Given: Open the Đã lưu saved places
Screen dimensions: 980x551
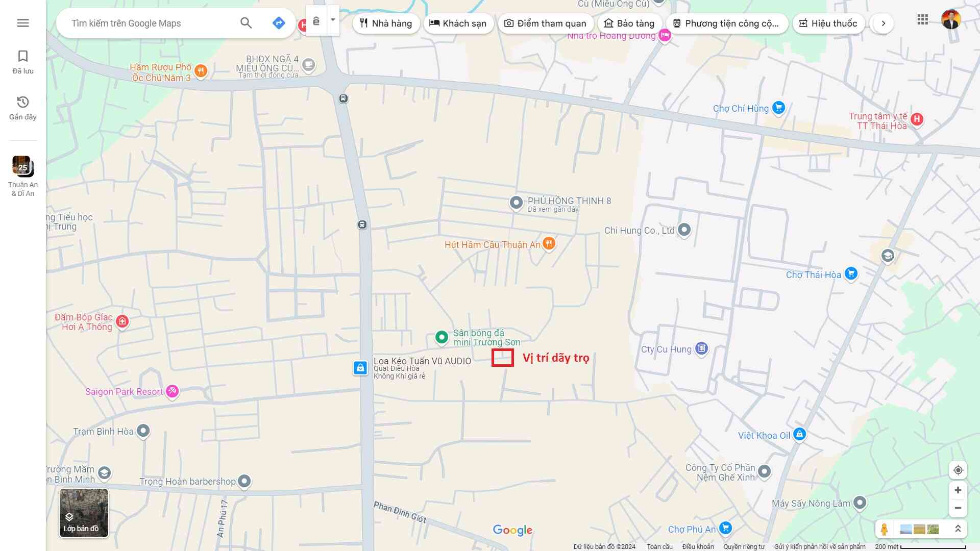Looking at the screenshot, I should click(23, 62).
